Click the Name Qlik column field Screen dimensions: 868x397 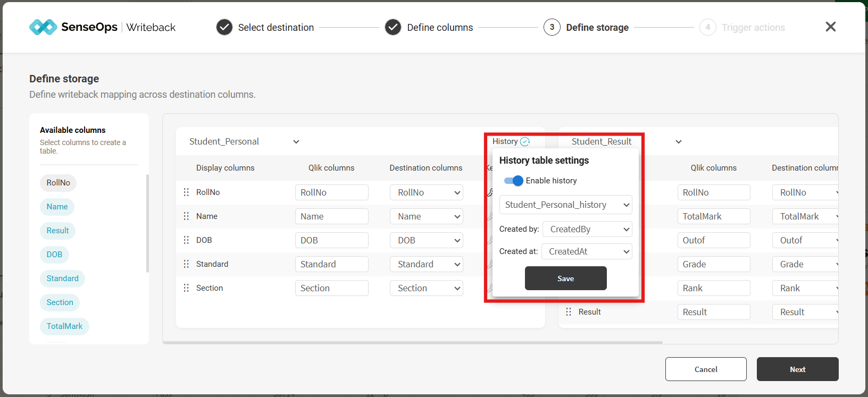point(332,216)
